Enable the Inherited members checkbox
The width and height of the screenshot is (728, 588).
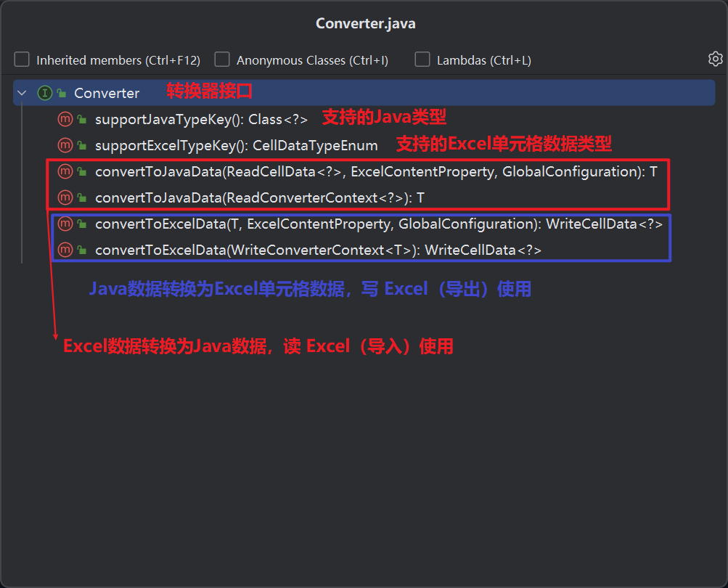pos(22,60)
